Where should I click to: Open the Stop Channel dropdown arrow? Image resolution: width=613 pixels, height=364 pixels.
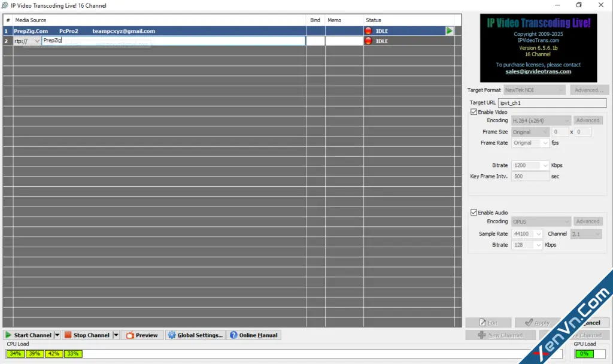(x=116, y=335)
